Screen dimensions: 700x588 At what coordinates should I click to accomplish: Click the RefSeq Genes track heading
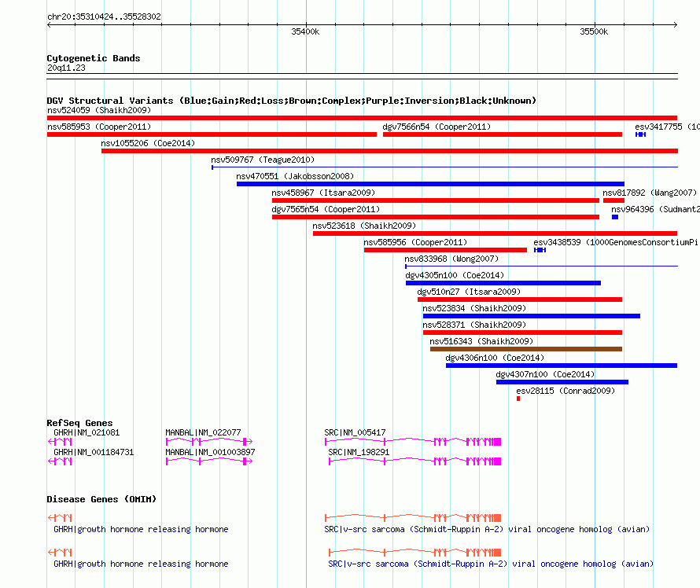pos(80,423)
